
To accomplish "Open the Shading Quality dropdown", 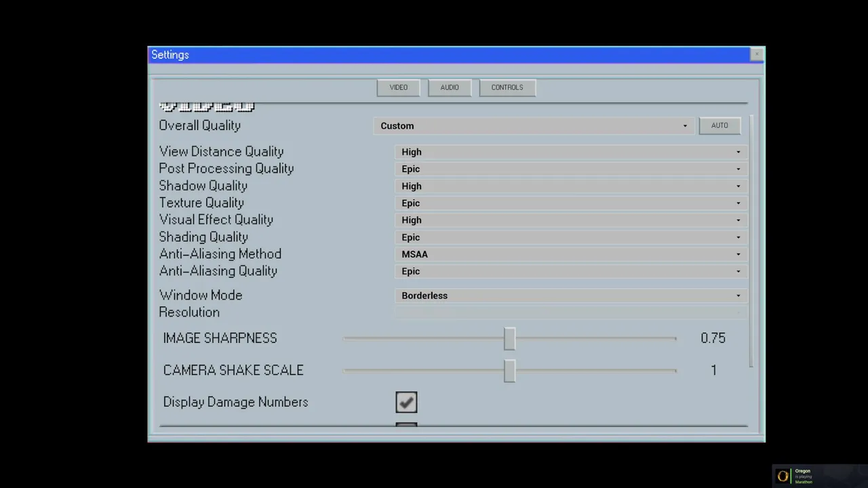I will [570, 237].
